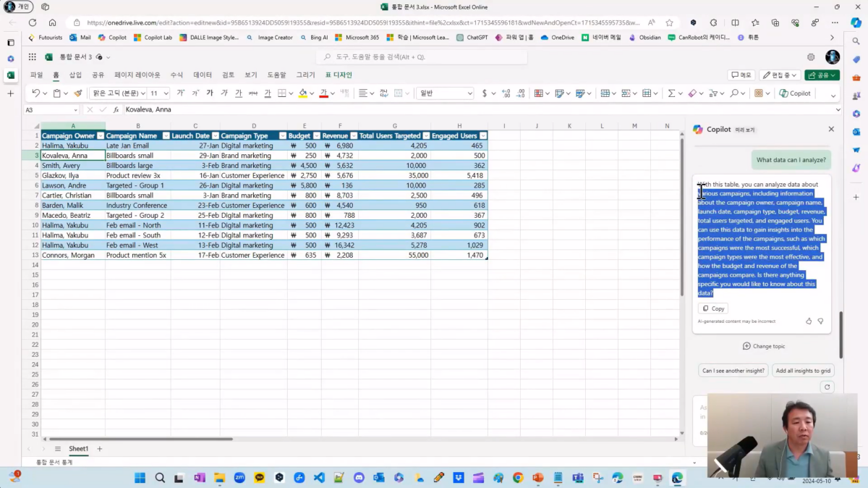The width and height of the screenshot is (868, 488).
Task: Click the Increase Decimal icon
Action: pos(506,93)
